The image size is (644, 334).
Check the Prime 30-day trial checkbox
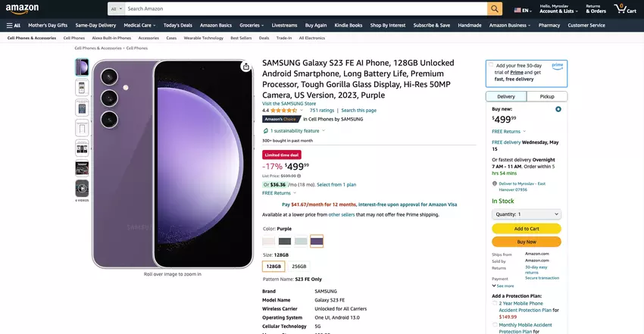[x=491, y=65]
